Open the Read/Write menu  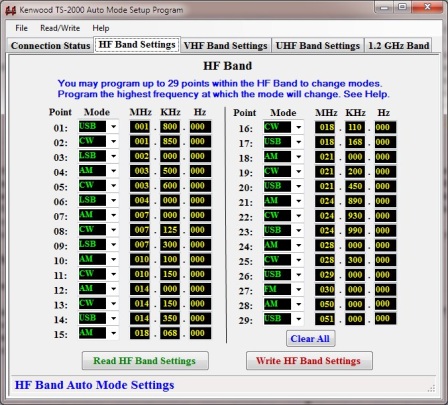[60, 28]
